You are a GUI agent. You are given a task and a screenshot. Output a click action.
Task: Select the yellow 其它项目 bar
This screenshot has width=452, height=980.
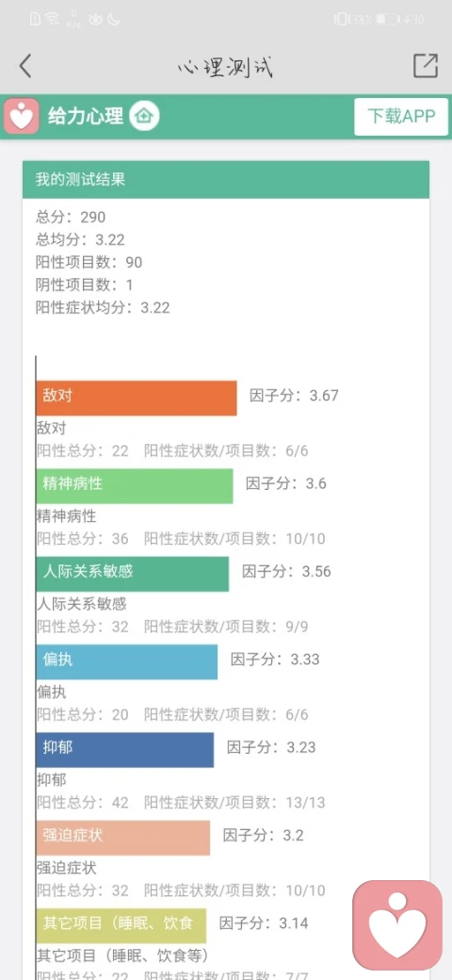tap(121, 925)
